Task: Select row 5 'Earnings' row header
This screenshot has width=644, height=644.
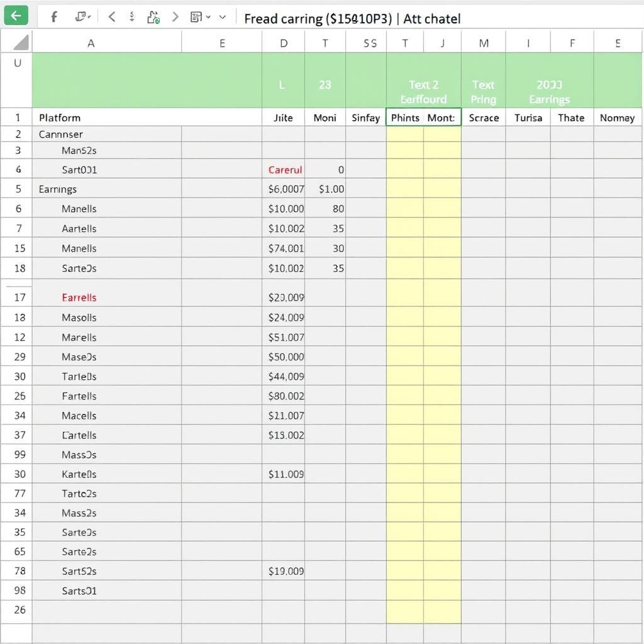Action: 18,189
